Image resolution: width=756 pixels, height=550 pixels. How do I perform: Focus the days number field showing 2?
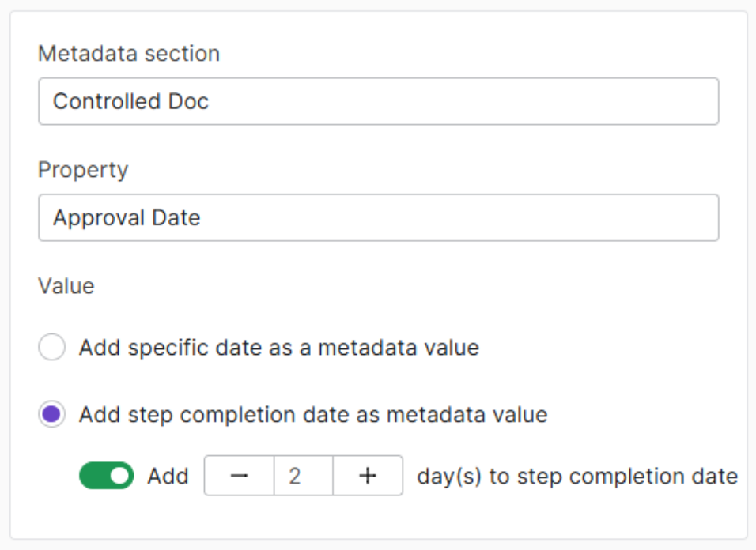click(x=303, y=476)
